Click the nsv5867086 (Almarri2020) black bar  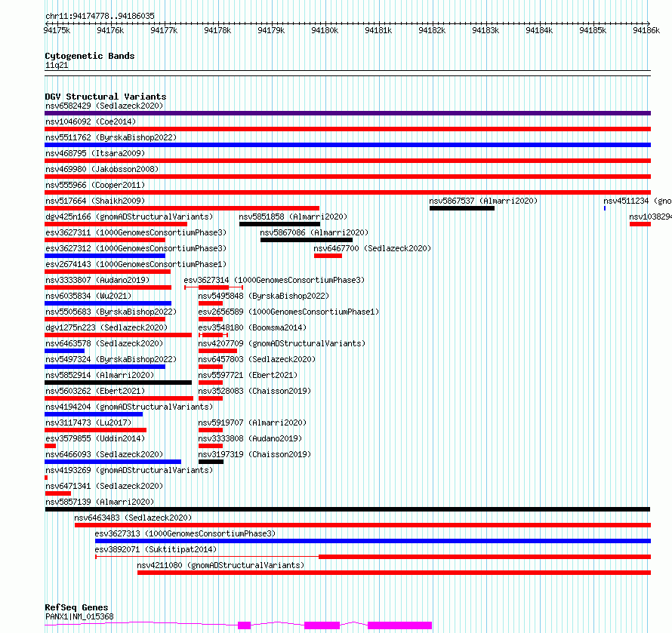pyautogui.click(x=307, y=240)
